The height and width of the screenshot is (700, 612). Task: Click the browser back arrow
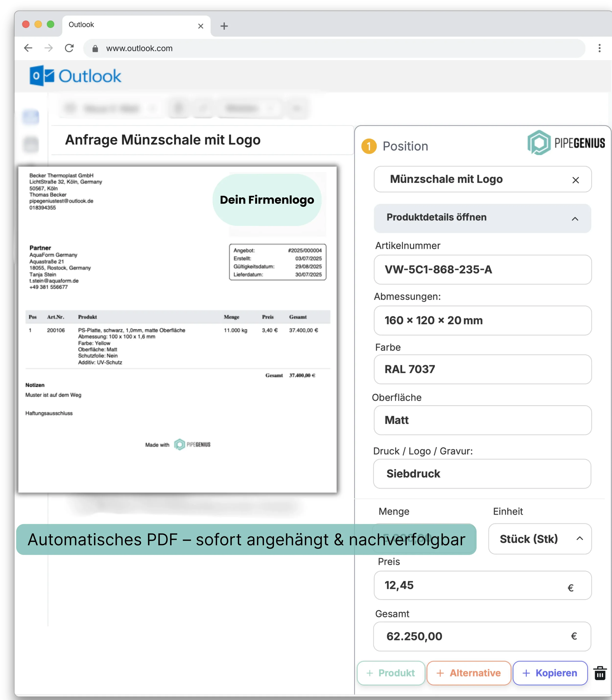pyautogui.click(x=28, y=48)
